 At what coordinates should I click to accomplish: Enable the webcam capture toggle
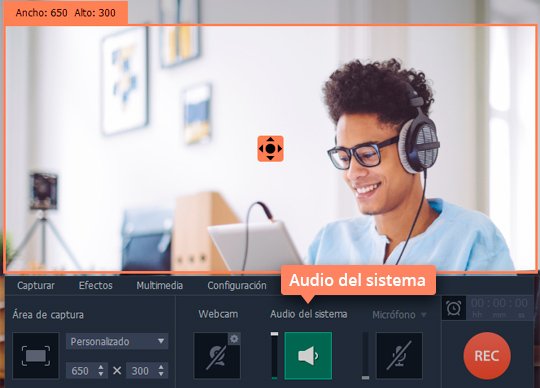[x=217, y=356]
